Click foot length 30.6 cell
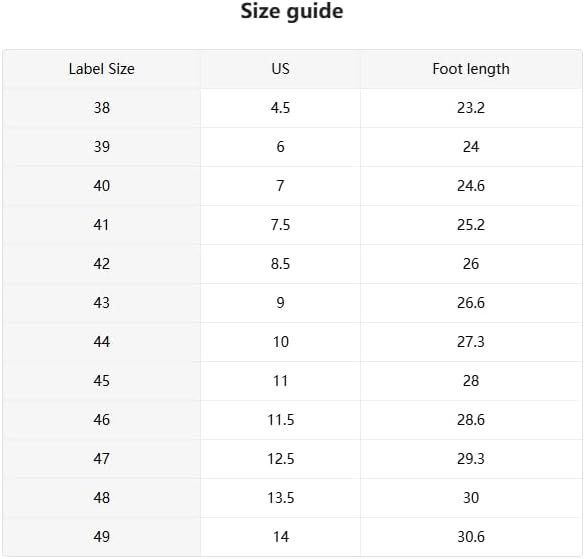Viewport: 585px width, 559px height. (x=471, y=537)
